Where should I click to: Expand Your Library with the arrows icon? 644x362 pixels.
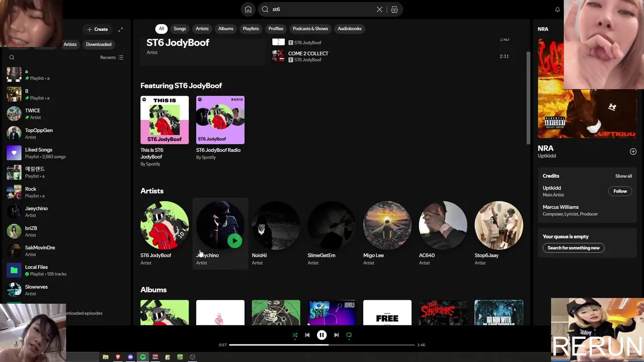coord(120,29)
